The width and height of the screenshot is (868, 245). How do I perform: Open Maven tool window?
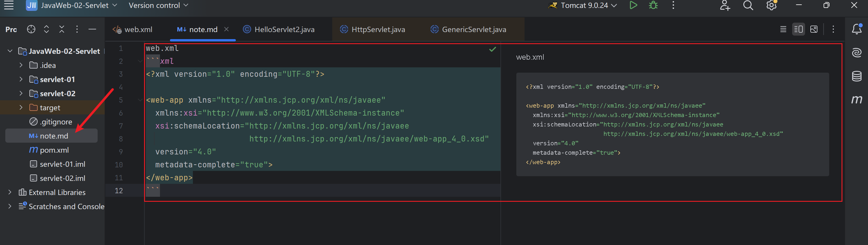click(857, 99)
